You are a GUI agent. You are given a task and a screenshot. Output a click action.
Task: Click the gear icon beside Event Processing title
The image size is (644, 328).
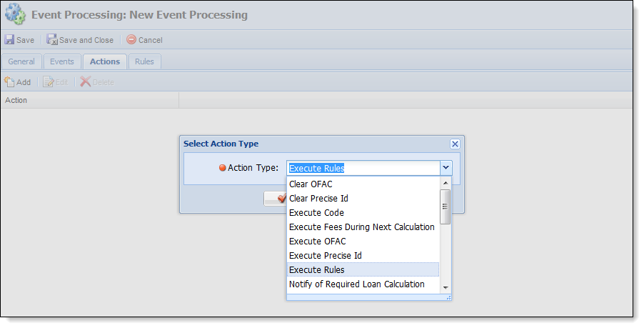pos(16,14)
